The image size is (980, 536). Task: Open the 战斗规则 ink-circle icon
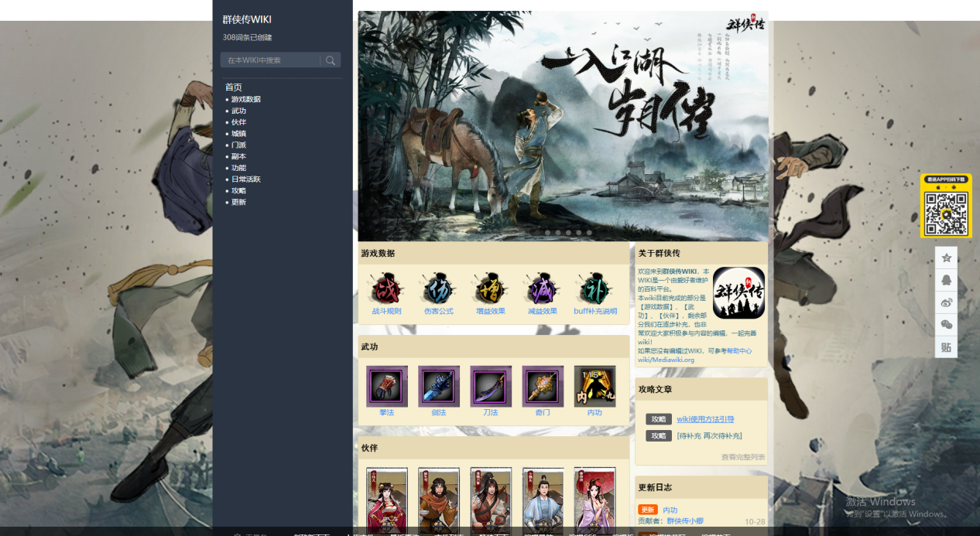click(x=386, y=288)
